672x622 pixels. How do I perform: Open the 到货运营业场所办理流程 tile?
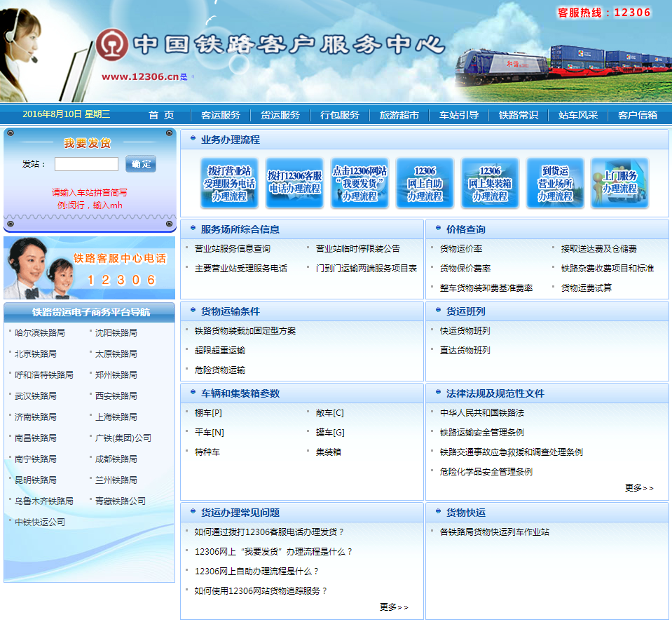(x=555, y=183)
